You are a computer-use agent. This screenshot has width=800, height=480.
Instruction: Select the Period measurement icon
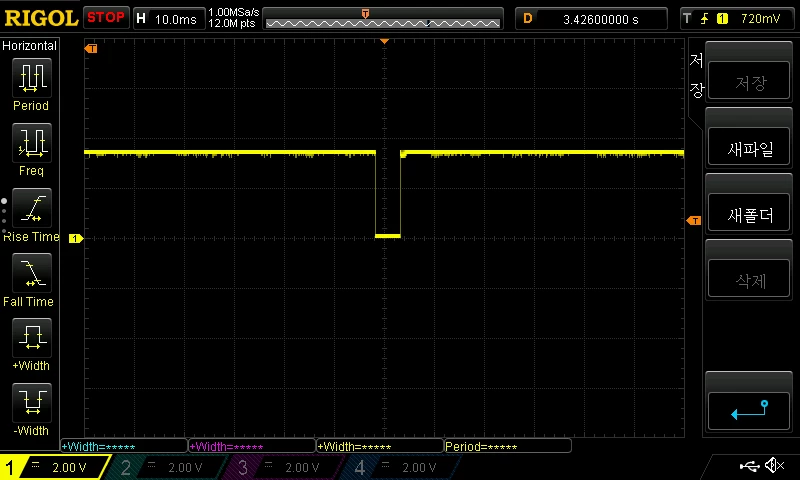(x=32, y=78)
